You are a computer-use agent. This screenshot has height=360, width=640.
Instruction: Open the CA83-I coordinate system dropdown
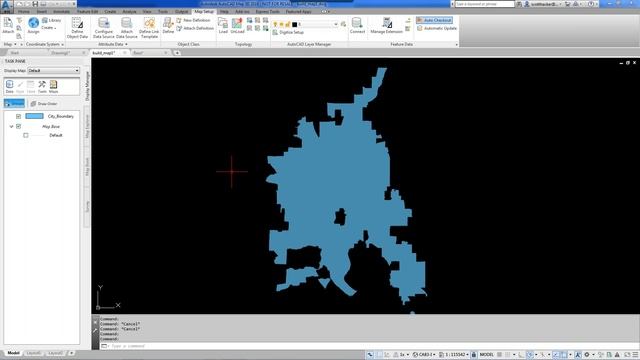click(424, 355)
